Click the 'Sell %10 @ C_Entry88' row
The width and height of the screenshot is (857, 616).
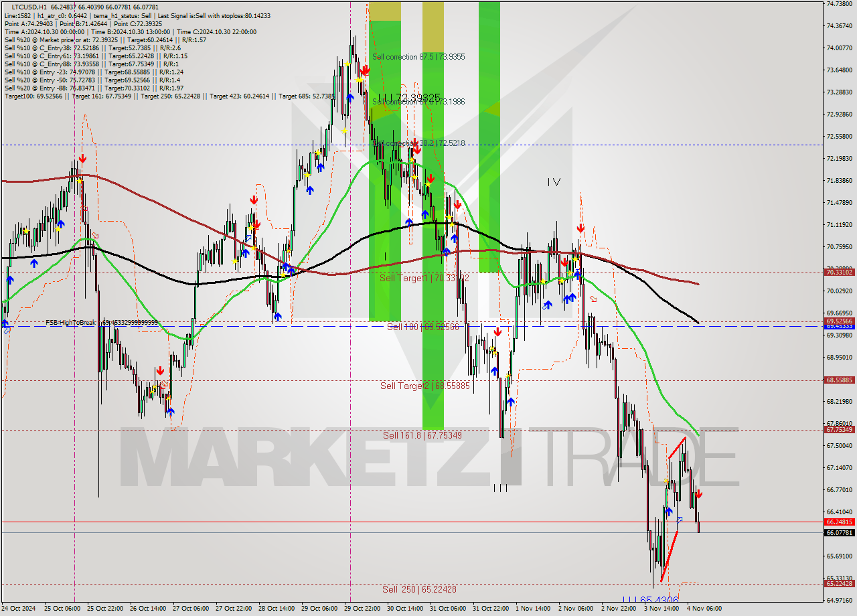coord(90,64)
